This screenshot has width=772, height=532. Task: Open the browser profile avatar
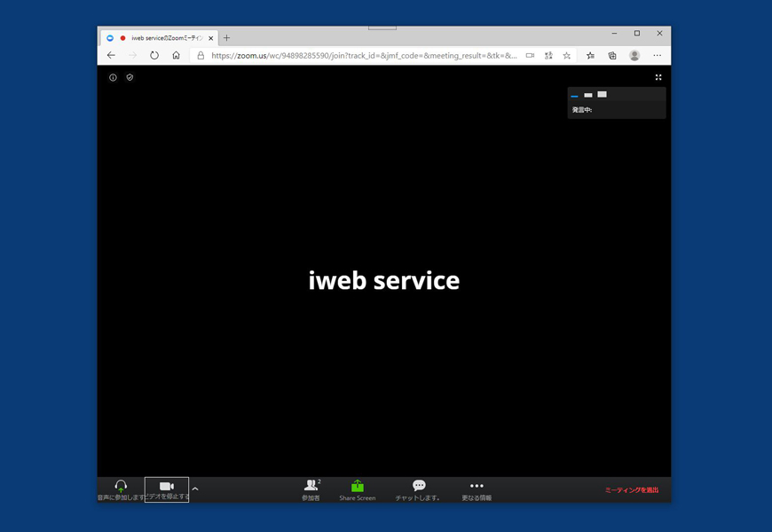[x=634, y=56]
